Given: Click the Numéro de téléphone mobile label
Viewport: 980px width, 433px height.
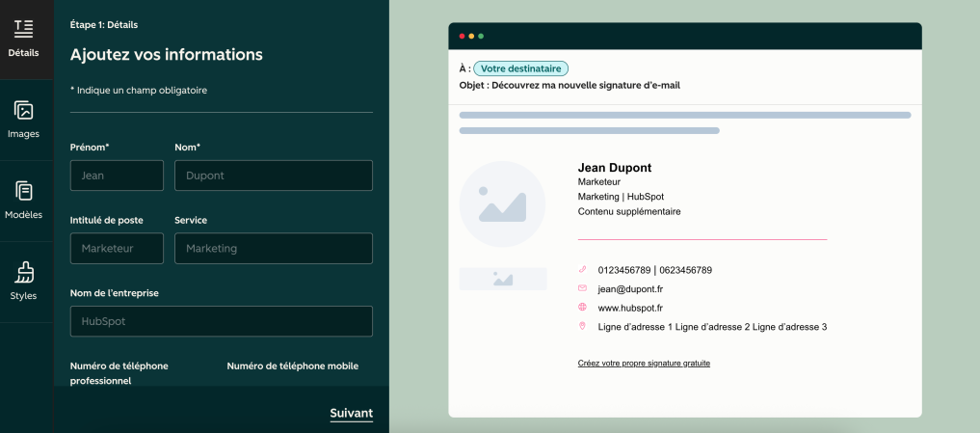Looking at the screenshot, I should (x=293, y=366).
